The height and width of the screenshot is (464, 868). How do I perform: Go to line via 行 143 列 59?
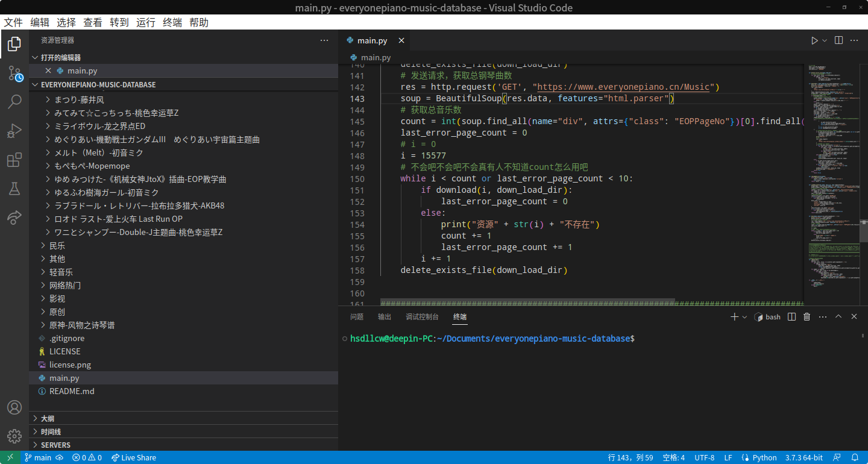pyautogui.click(x=631, y=457)
